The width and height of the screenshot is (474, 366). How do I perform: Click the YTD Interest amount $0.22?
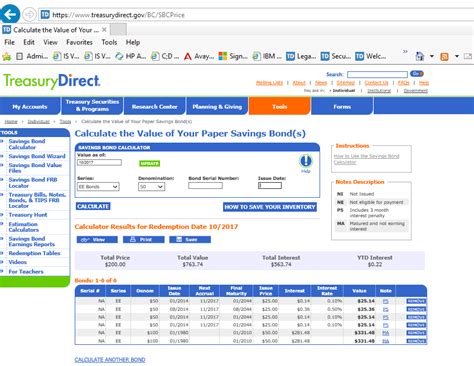[x=375, y=264]
